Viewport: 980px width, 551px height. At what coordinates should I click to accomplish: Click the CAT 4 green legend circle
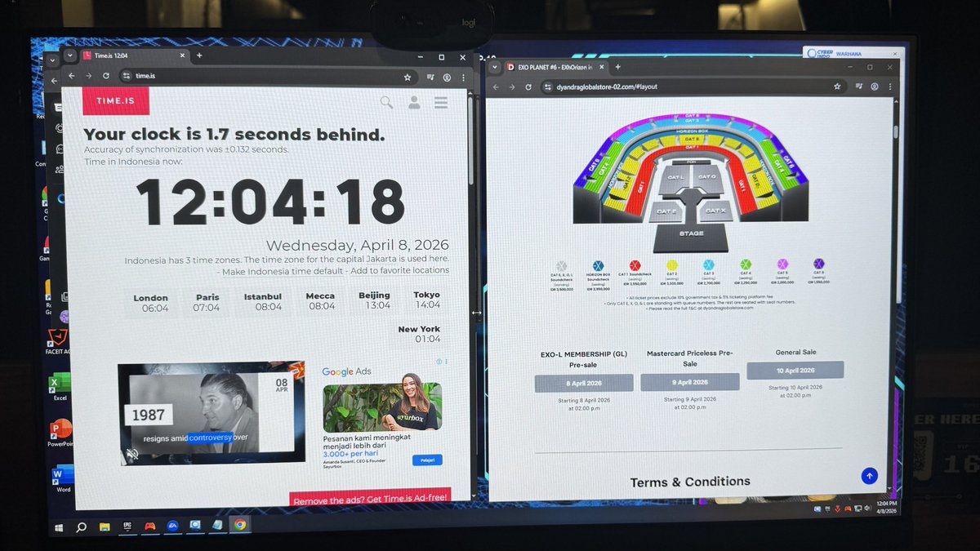(746, 264)
